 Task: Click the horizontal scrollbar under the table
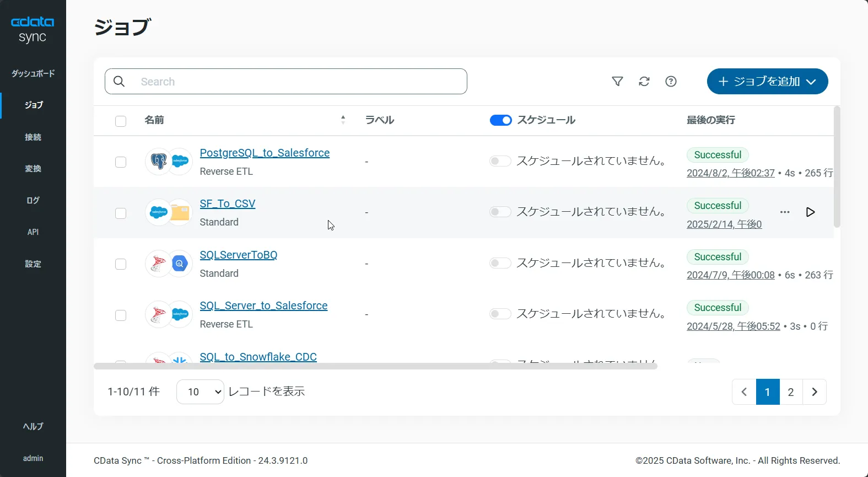[x=375, y=366]
